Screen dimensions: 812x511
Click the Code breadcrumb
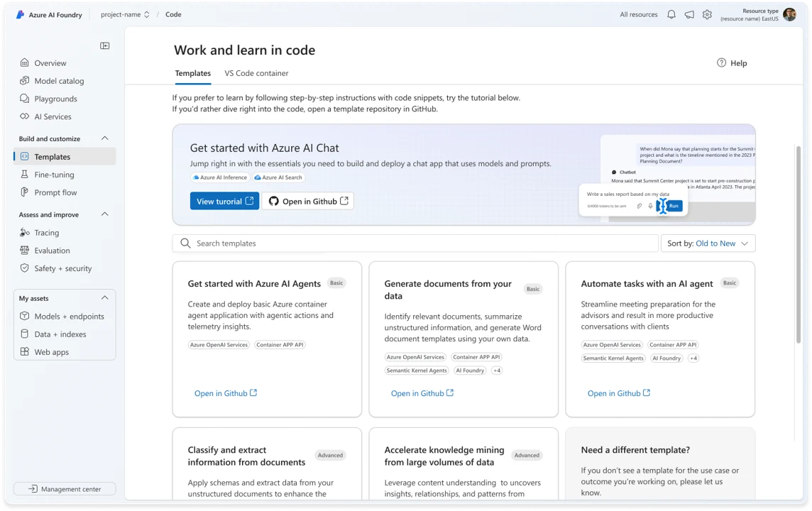click(173, 14)
